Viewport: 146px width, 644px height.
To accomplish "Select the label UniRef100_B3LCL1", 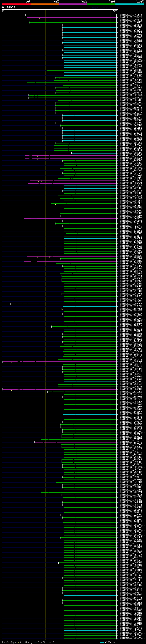I will [131, 392].
